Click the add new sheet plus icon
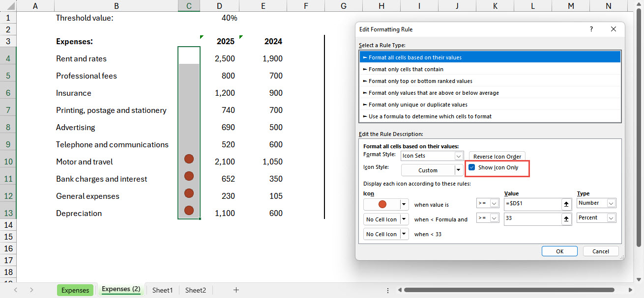Viewport: 644px width, 298px height. pos(236,290)
